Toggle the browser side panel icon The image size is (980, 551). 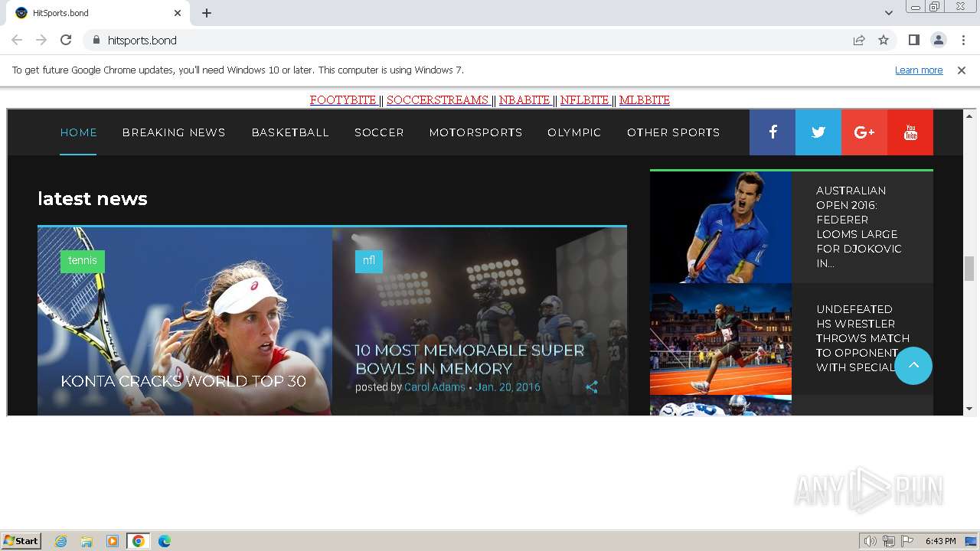[913, 40]
